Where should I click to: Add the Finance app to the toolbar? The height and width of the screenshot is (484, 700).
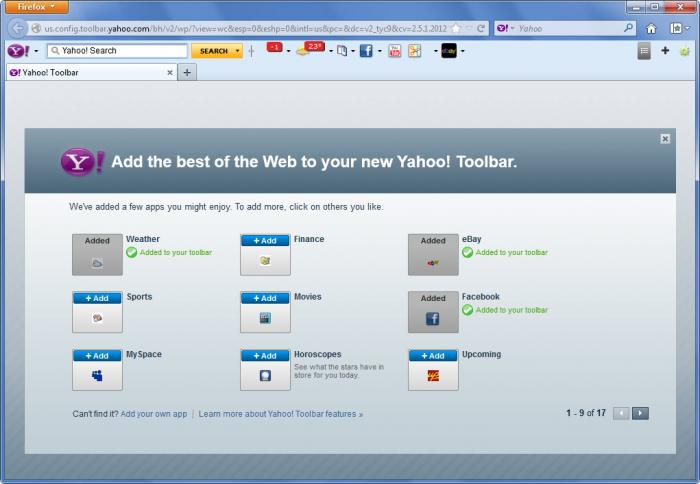[x=265, y=241]
